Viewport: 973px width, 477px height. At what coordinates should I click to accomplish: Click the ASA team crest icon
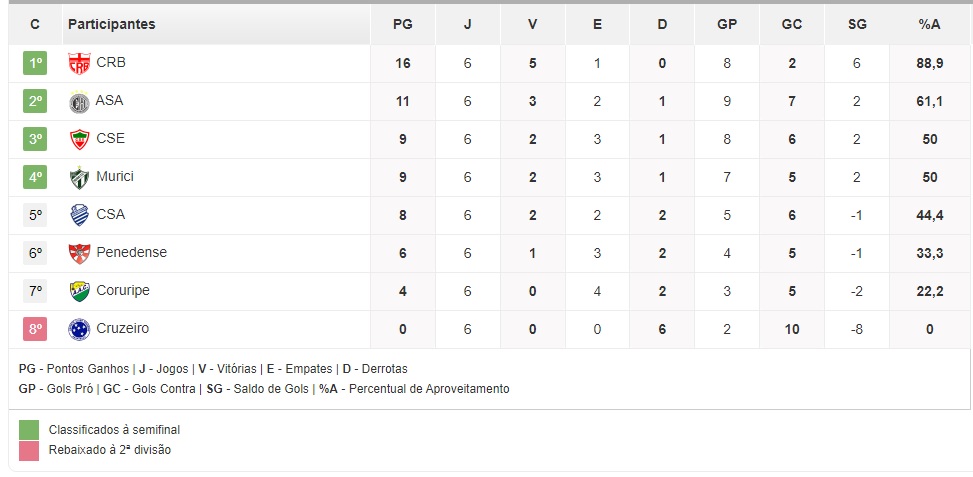[x=79, y=102]
